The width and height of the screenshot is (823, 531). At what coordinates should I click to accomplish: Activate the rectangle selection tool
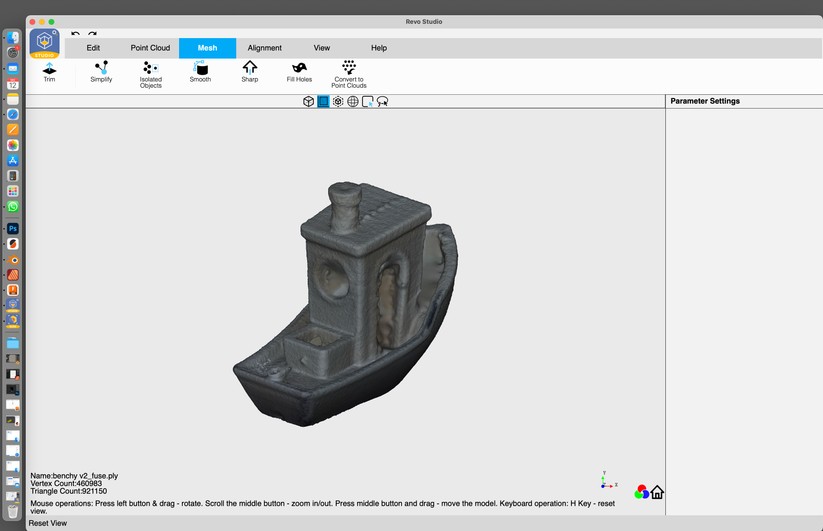click(x=367, y=102)
